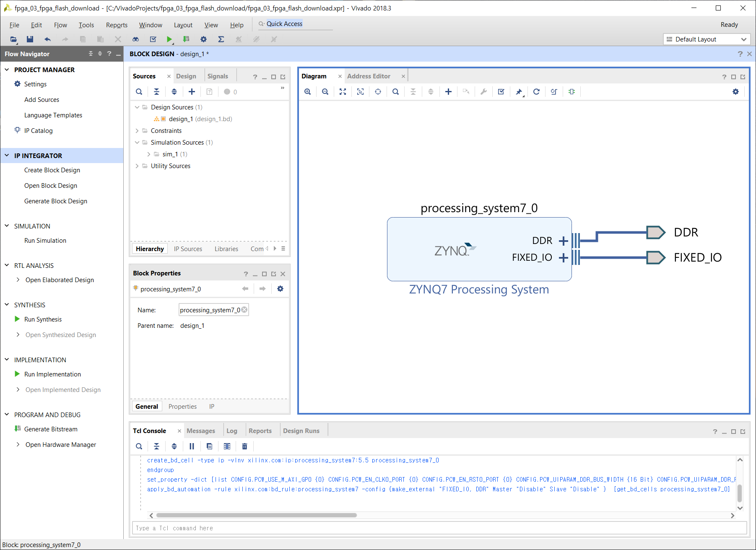Viewport: 756px width, 550px height.
Task: Click Generate Block Design
Action: click(x=56, y=201)
